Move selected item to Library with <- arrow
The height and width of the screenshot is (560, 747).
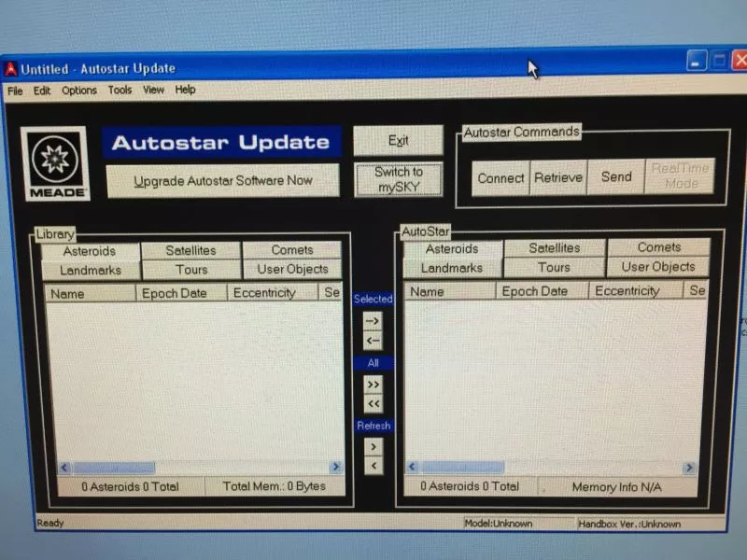pyautogui.click(x=373, y=341)
